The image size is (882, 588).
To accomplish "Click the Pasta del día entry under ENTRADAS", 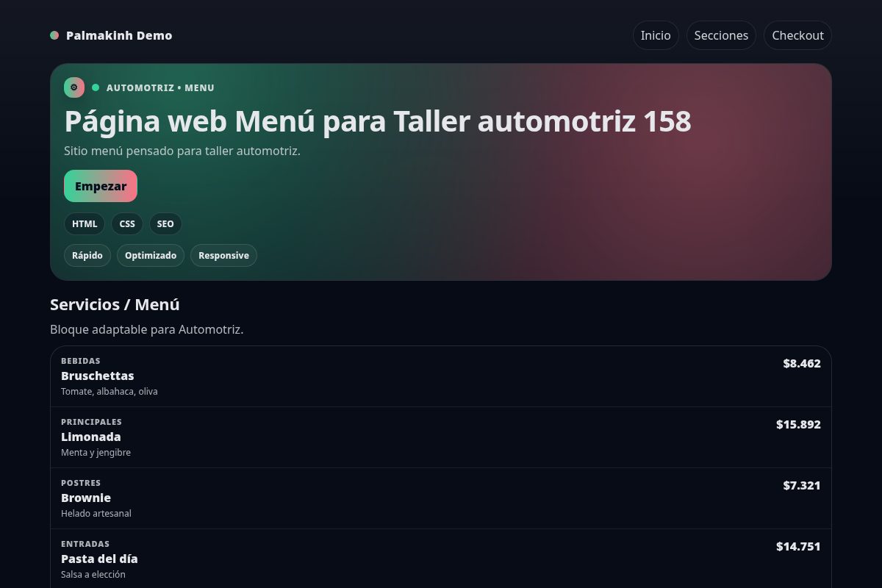I will tap(99, 559).
